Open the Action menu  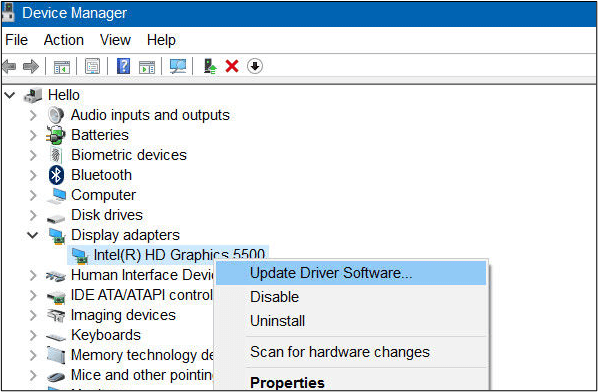64,40
